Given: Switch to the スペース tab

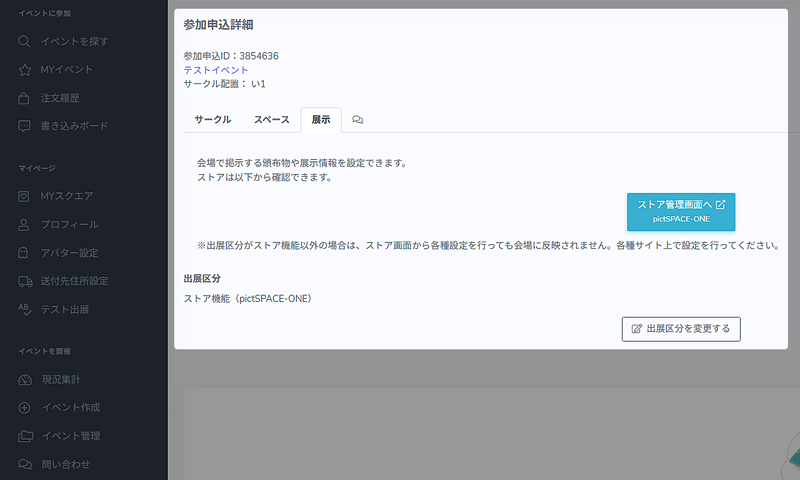Looking at the screenshot, I should (x=271, y=120).
